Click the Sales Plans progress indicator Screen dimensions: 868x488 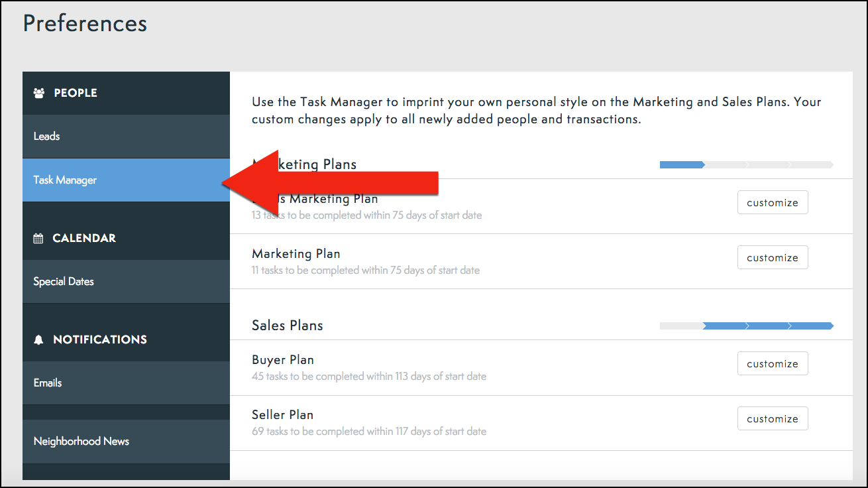pos(746,326)
